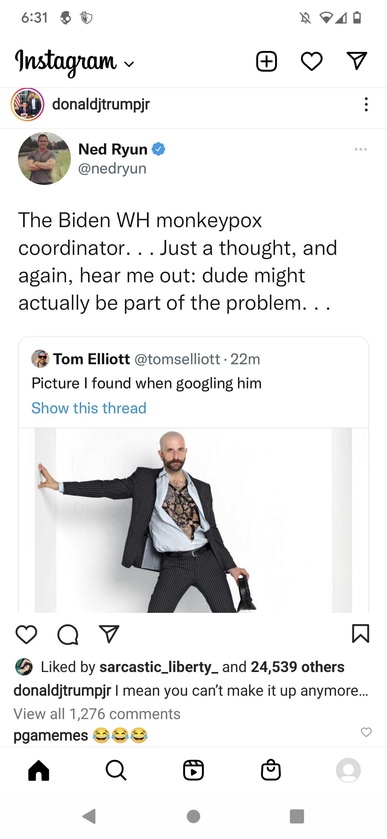Open donaldjtrumpjr username at post header
The image size is (387, 839).
(101, 104)
